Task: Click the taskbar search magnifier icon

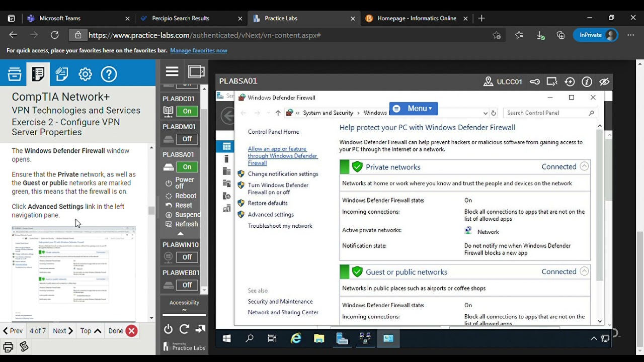Action: [x=250, y=339]
